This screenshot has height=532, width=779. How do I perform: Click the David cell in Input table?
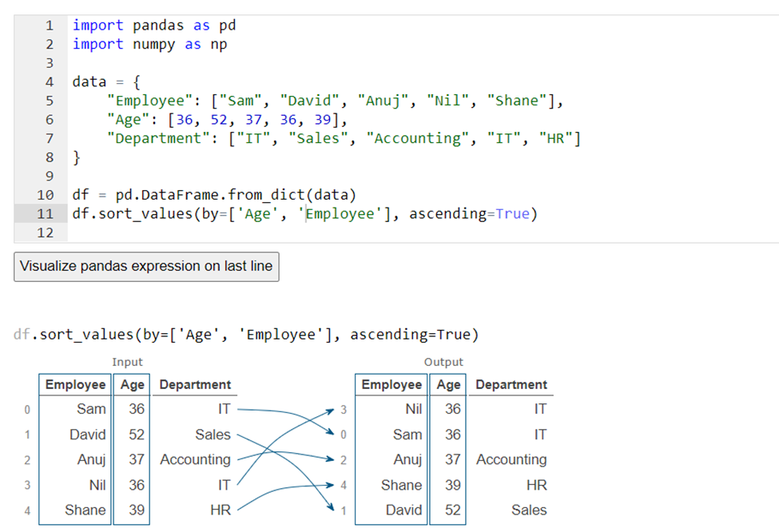[87, 435]
